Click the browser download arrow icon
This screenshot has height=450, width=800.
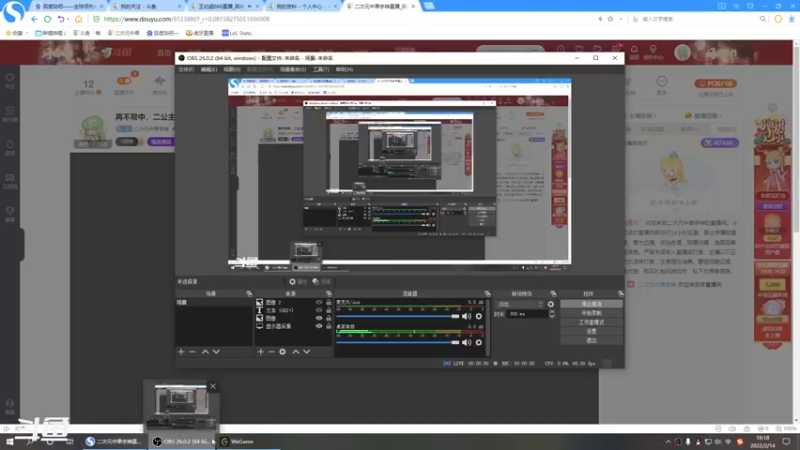pyautogui.click(x=791, y=19)
